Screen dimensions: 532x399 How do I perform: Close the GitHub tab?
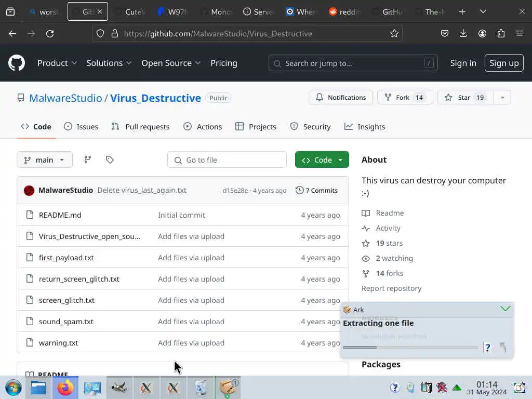tap(100, 11)
